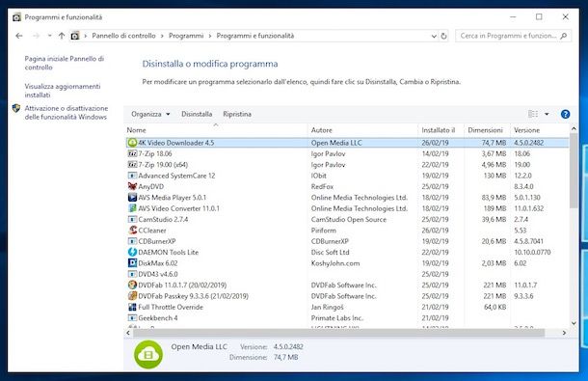
Task: Click the 4K Video Downloader 4.5 row icon
Action: (132, 143)
